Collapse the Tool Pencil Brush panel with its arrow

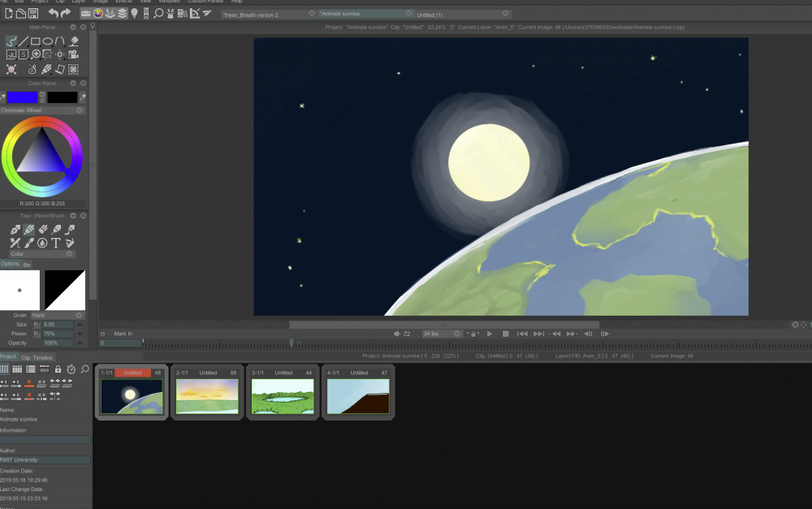pyautogui.click(x=73, y=216)
